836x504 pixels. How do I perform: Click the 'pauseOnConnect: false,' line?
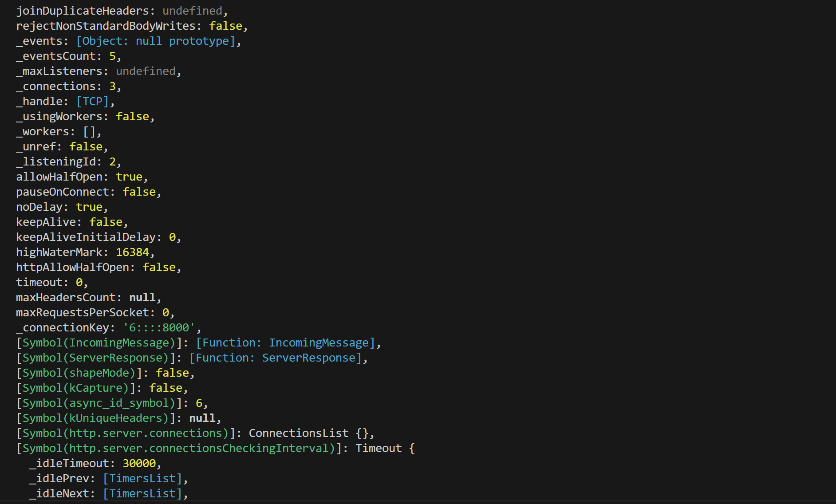89,192
